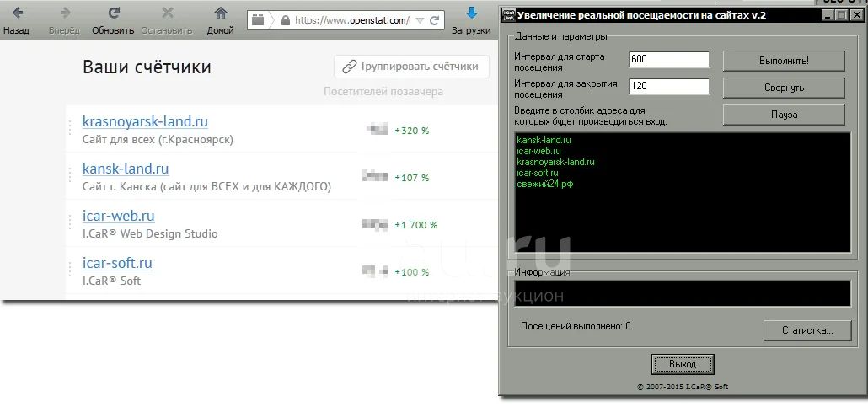This screenshot has height=407, width=868.
Task: Click Ваши счётчики heading
Action: point(147,67)
